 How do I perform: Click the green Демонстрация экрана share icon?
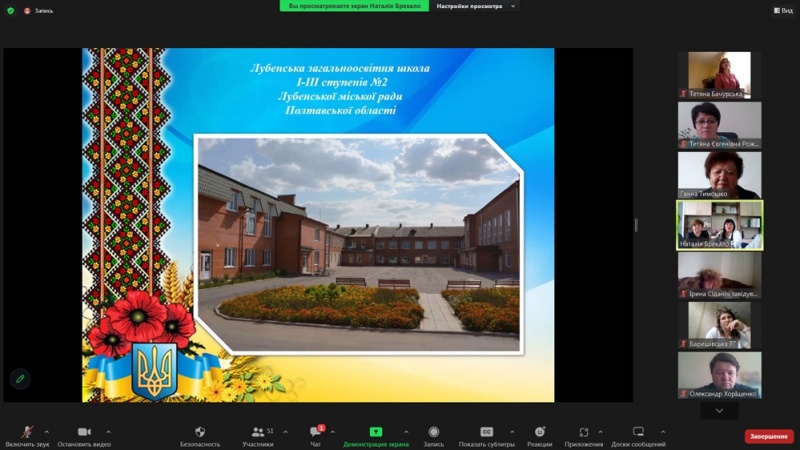tap(376, 432)
